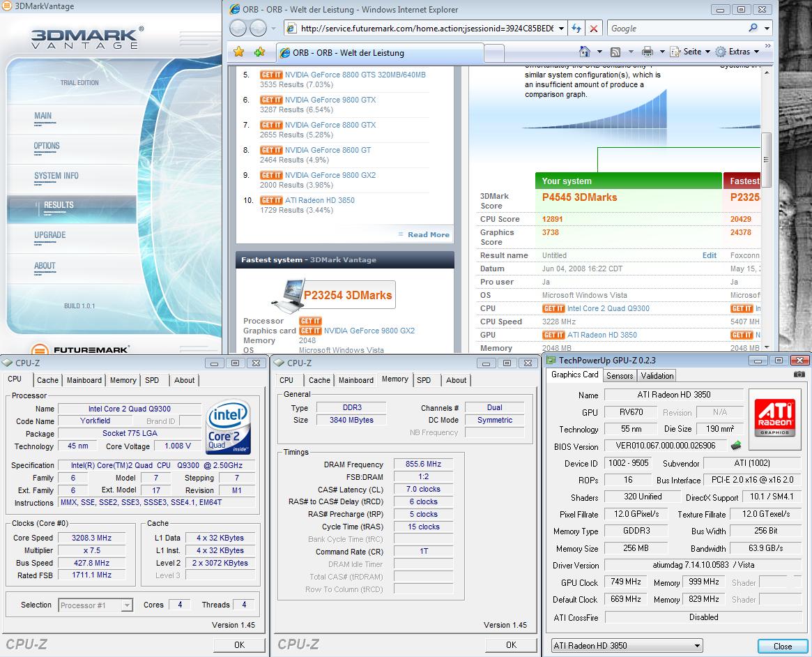Switch to the Validation tab in GPU-Z
Screen dimensions: 812x657
(657, 376)
